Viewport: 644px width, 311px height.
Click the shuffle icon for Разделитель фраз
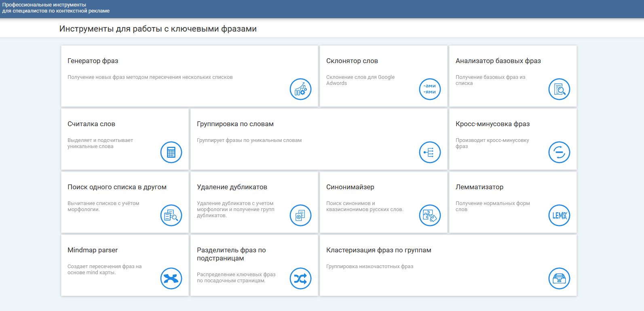click(300, 279)
